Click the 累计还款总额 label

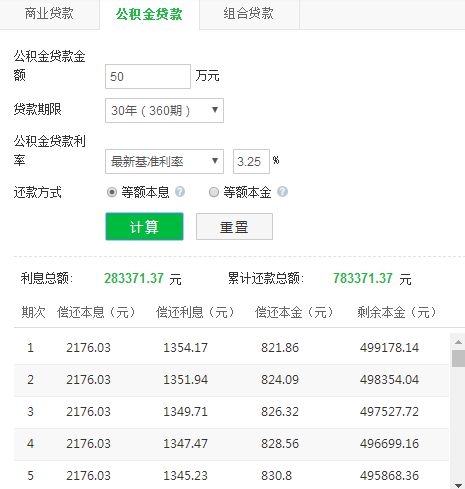[x=266, y=278]
